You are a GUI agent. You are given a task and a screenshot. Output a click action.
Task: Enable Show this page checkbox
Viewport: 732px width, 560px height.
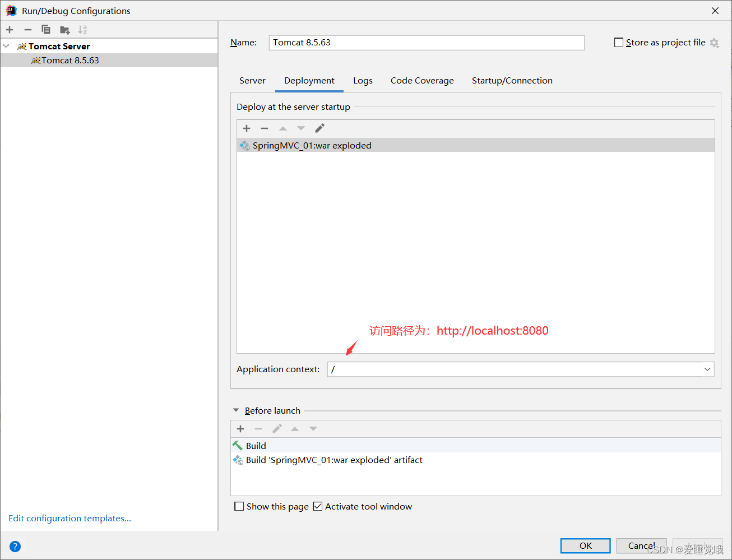pyautogui.click(x=239, y=507)
